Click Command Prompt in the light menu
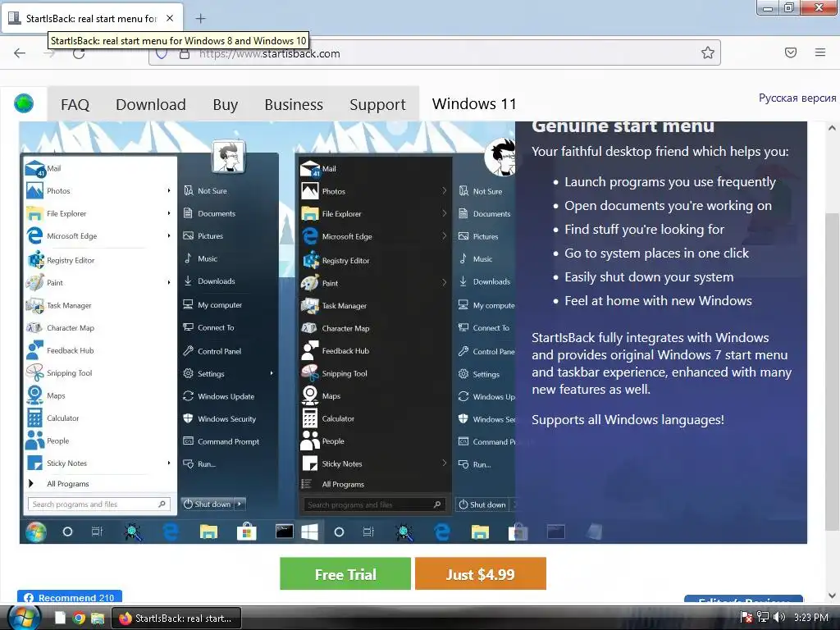The width and height of the screenshot is (840, 630). coord(221,441)
